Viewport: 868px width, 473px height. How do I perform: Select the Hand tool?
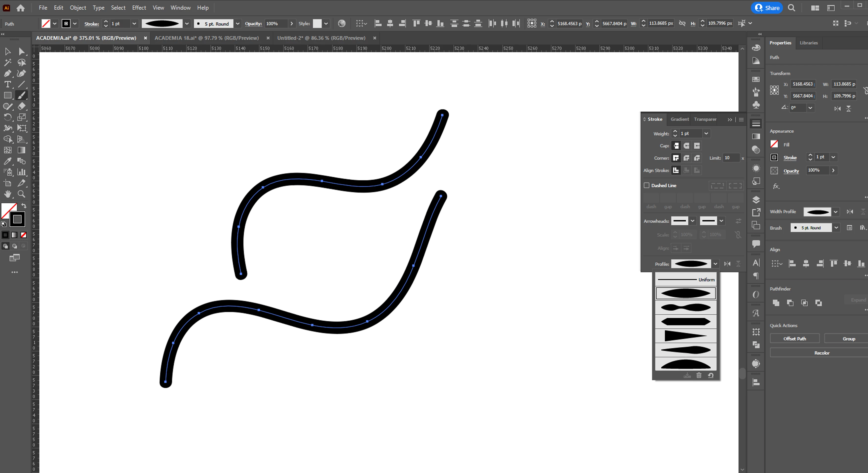click(7, 194)
